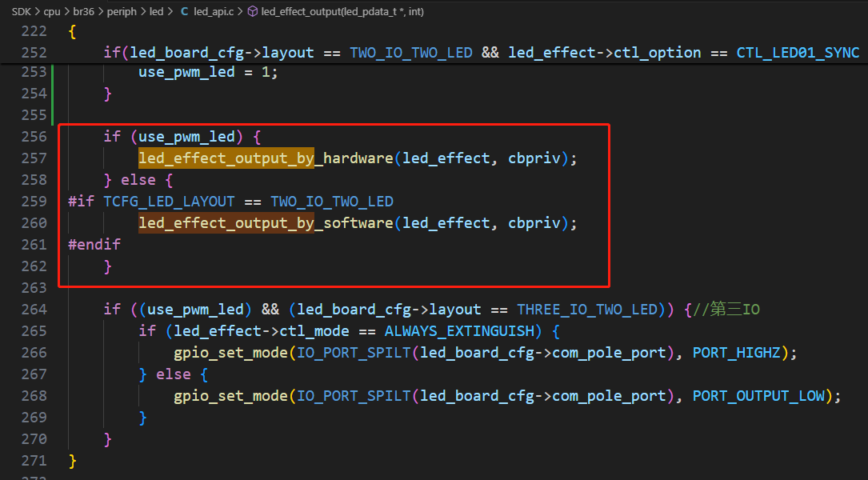Image resolution: width=868 pixels, height=480 pixels.
Task: Click com_pole_port on line 268
Action: 610,396
